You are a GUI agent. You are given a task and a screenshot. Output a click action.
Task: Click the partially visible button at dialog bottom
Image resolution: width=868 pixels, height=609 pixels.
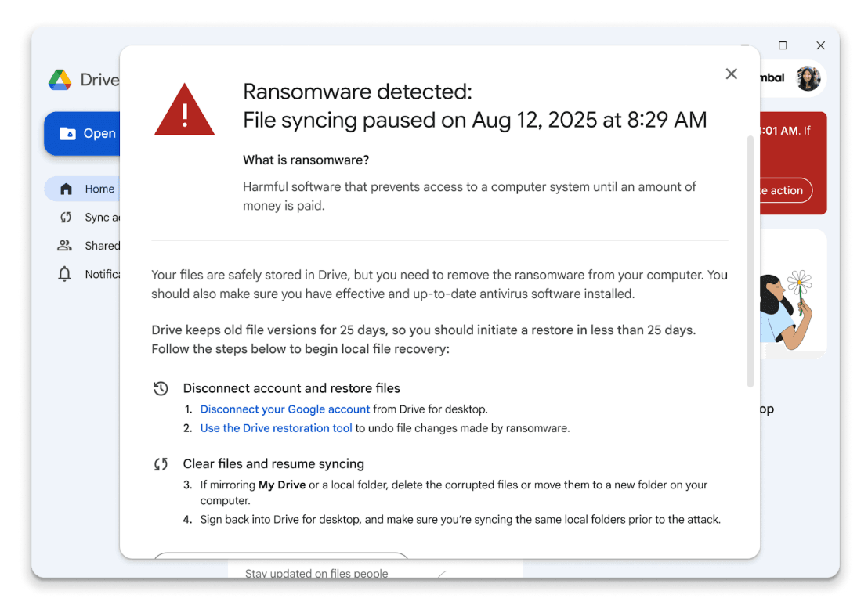point(280,556)
